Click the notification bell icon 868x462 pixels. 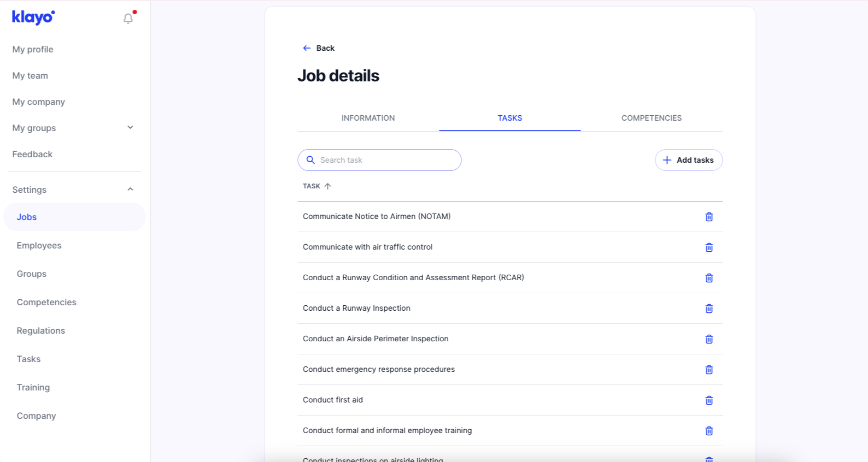click(x=128, y=19)
